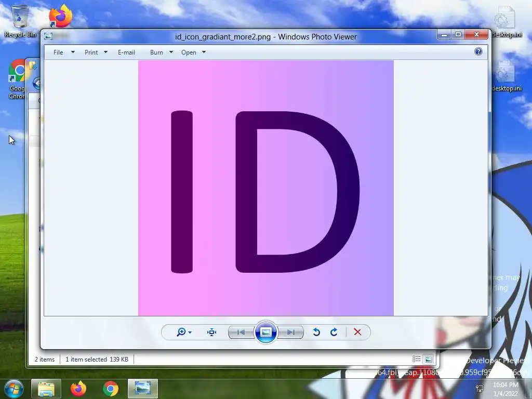Fit image to window (actual size button)

click(212, 332)
